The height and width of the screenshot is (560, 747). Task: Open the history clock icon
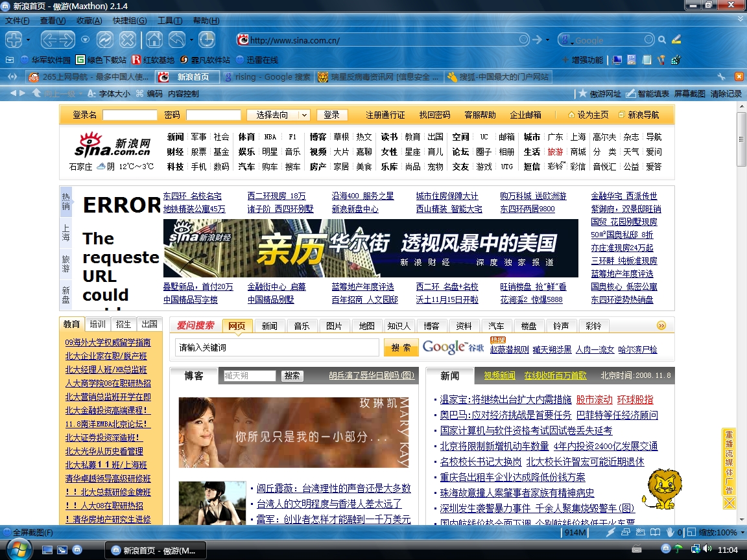[207, 40]
